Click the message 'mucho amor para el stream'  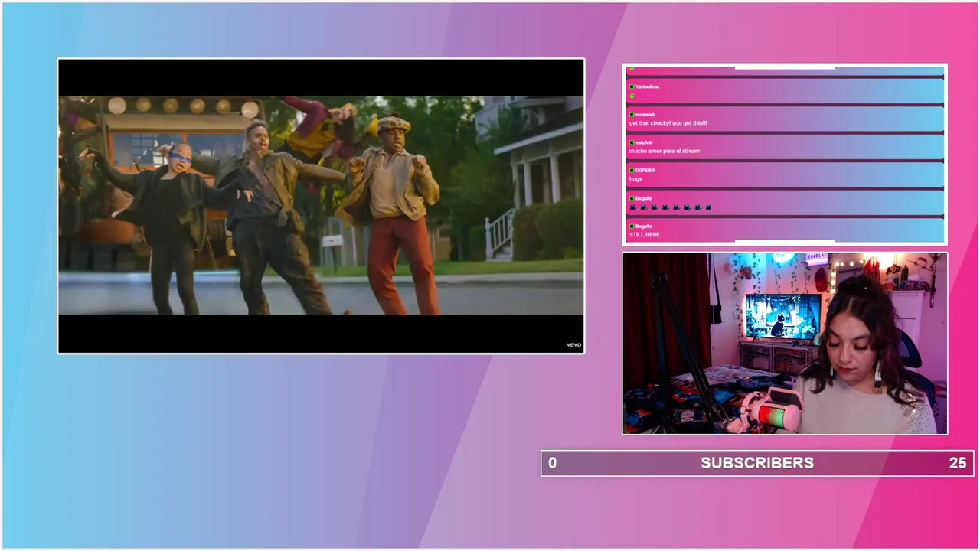tap(665, 151)
